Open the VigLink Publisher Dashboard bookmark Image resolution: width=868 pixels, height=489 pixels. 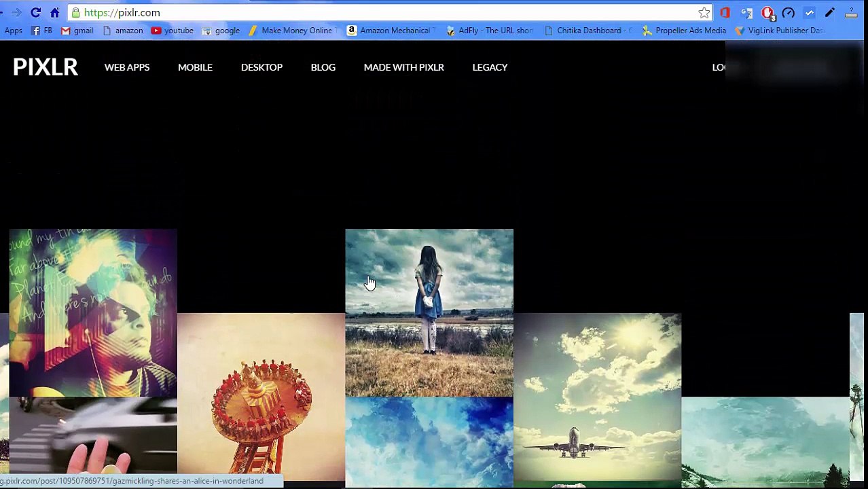(x=780, y=30)
